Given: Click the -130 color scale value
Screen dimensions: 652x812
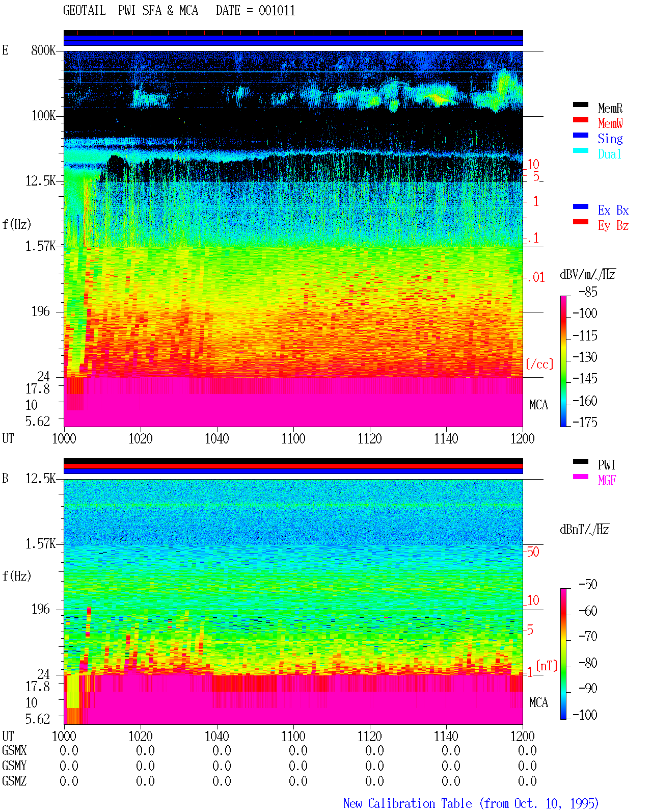Looking at the screenshot, I should click(585, 357).
